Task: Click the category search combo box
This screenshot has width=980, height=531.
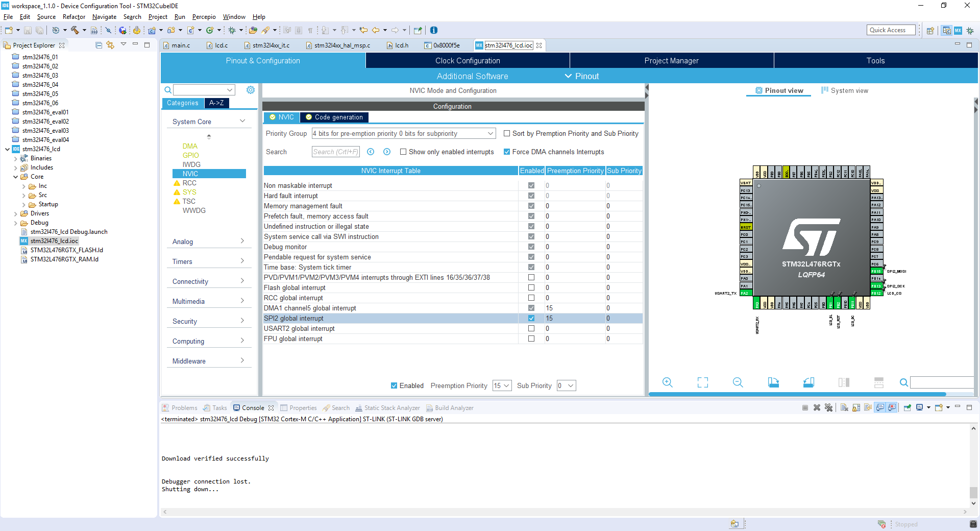Action: [204, 90]
